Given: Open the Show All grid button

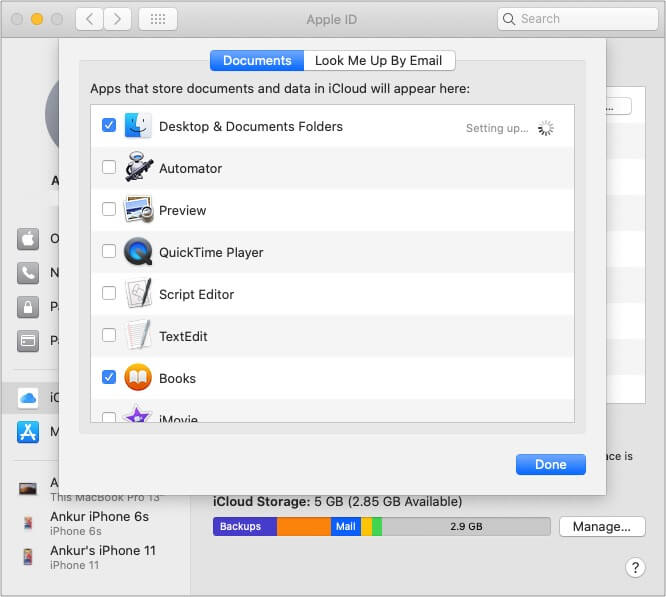Looking at the screenshot, I should click(x=158, y=19).
